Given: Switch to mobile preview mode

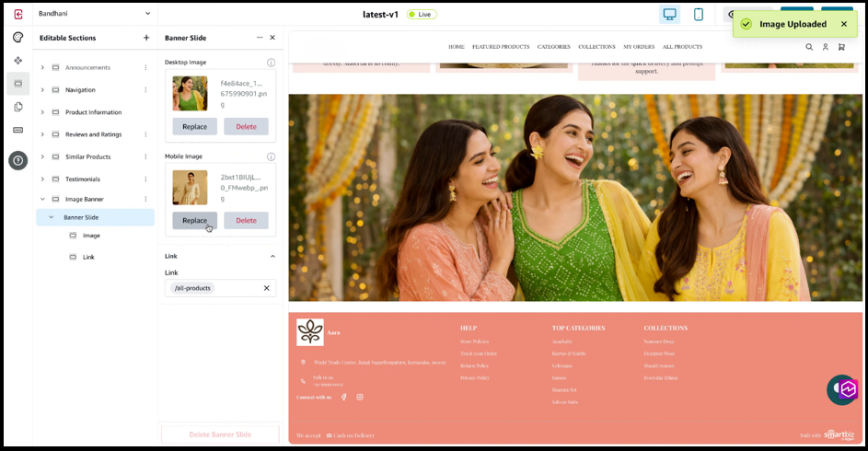Looking at the screenshot, I should point(699,14).
